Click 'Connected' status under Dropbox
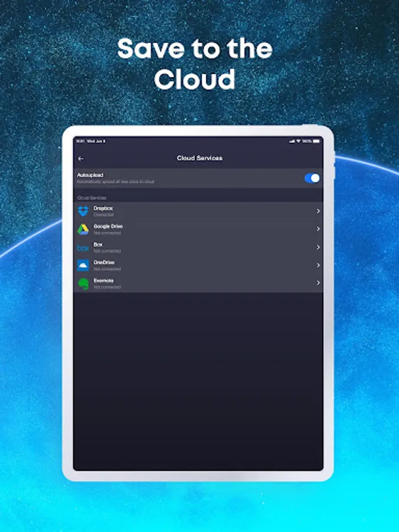Viewport: 399px width, 532px height. 103,215
